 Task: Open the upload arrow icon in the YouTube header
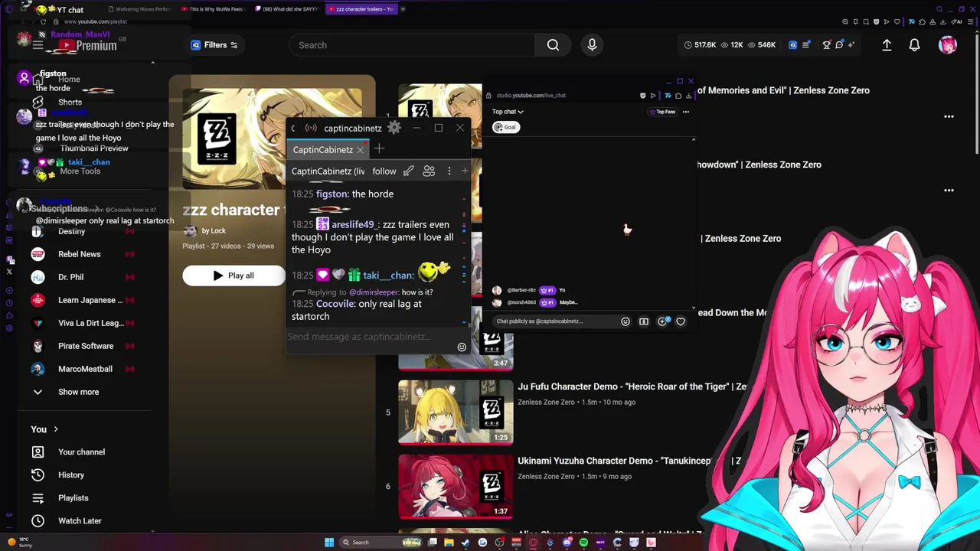point(887,45)
